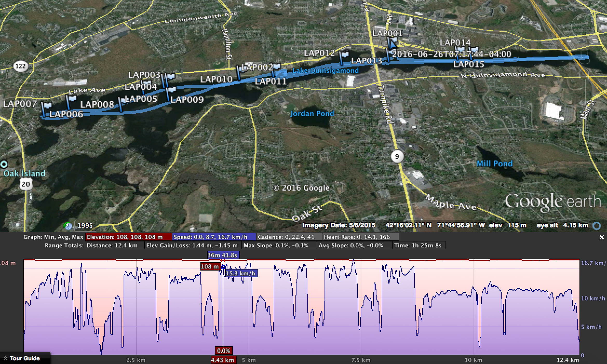
Task: Expand the Tour Guide panel
Action: point(22,359)
